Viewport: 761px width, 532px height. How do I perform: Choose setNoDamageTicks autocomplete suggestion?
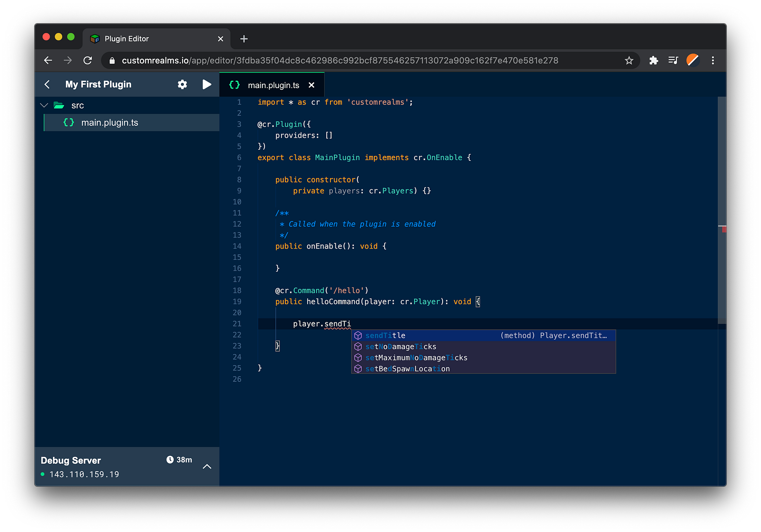484,347
